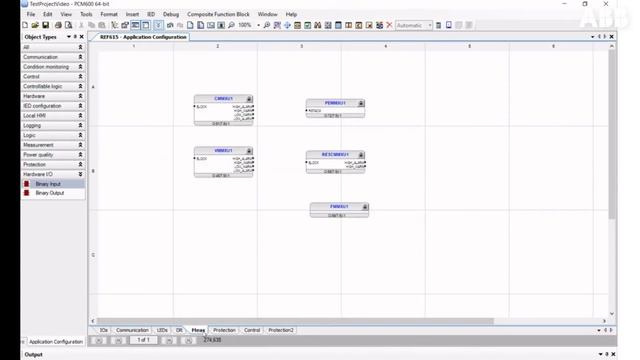Expand the Power quality category
Viewport: 640px width, 360px height.
pyautogui.click(x=53, y=155)
